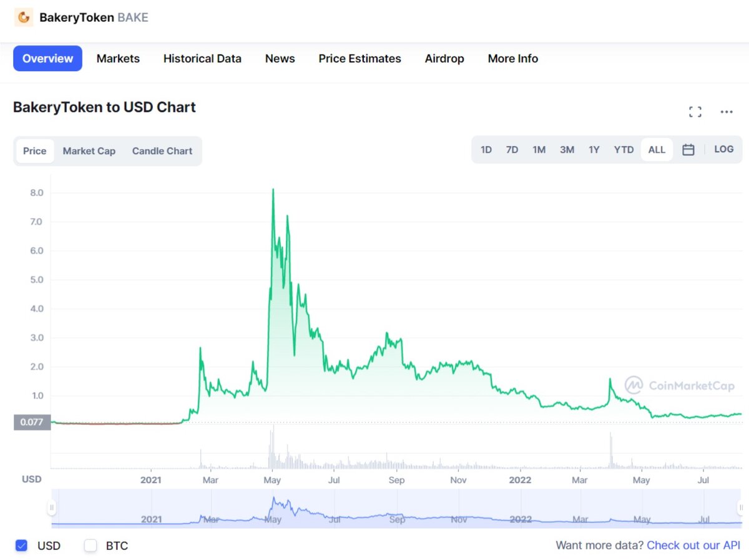Switch chart to Market Cap

89,151
